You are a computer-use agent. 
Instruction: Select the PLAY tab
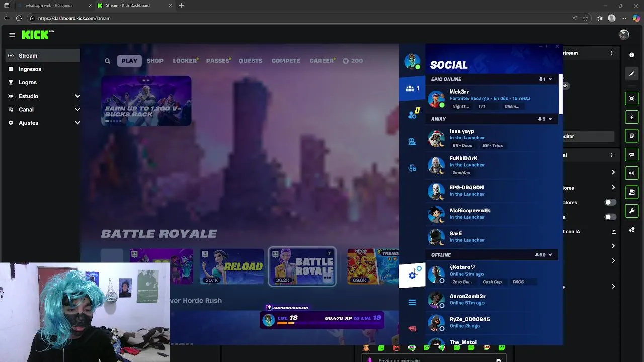coord(129,61)
